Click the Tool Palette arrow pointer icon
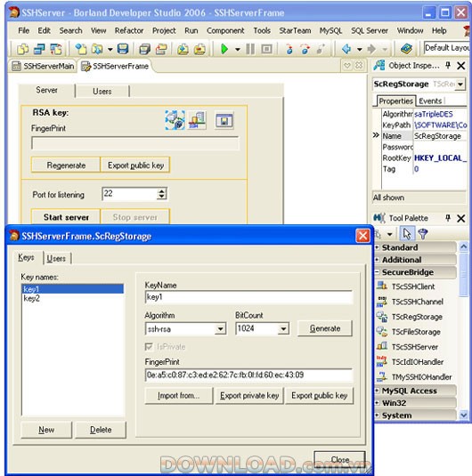 point(407,234)
